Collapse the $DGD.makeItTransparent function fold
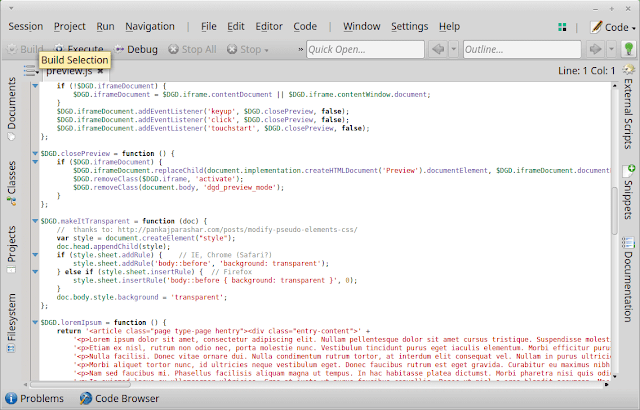The image size is (640, 410). (x=35, y=221)
